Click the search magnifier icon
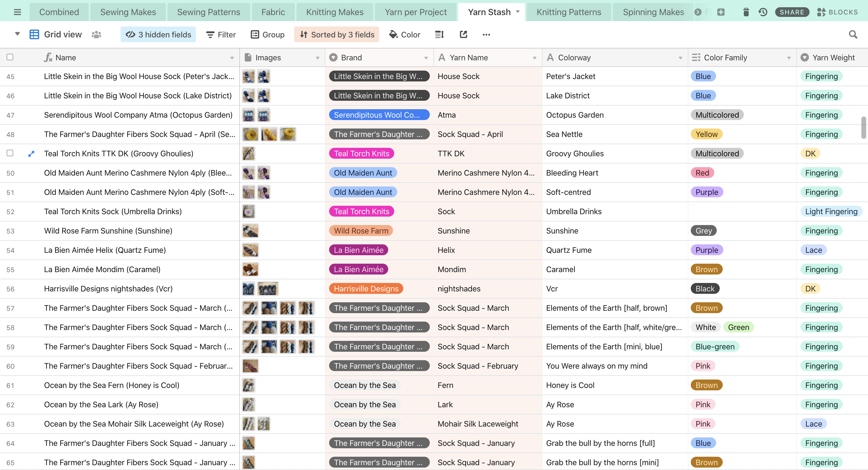The width and height of the screenshot is (868, 470). click(853, 34)
